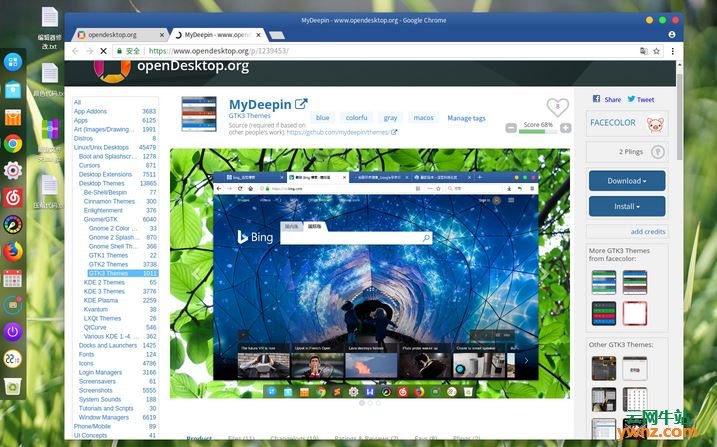Image resolution: width=717 pixels, height=447 pixels.
Task: Click the macos tag
Action: pos(423,117)
